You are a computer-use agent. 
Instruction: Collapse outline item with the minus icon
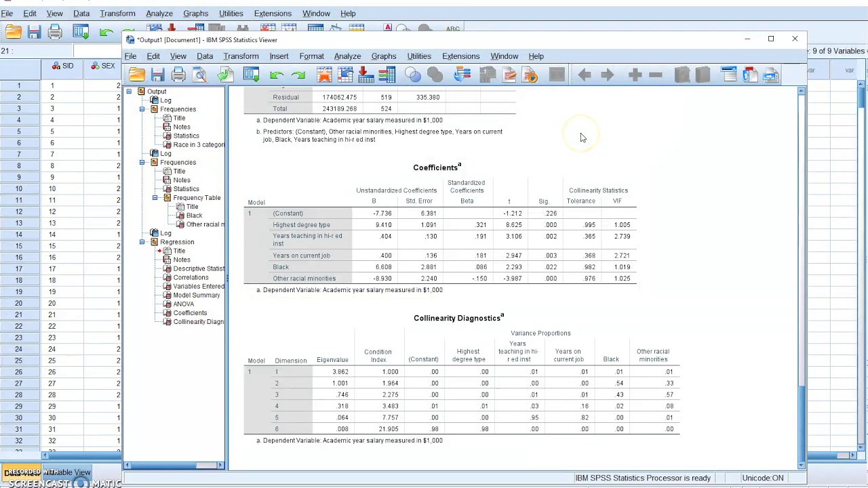pos(655,75)
